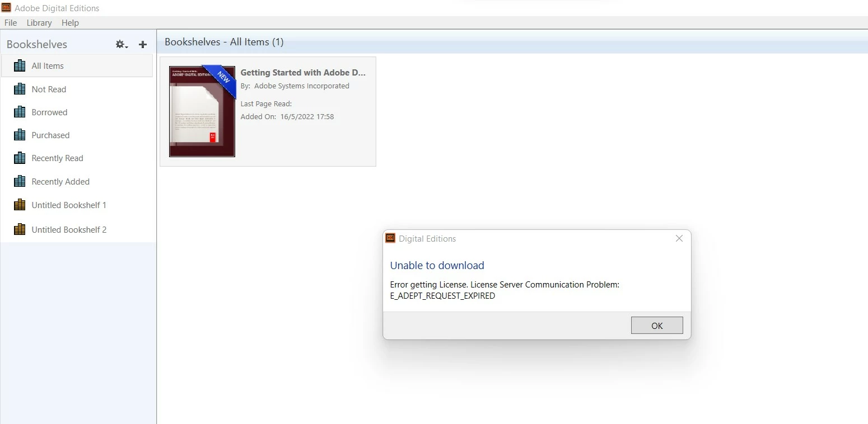Screen dimensions: 868x424
Task: Click the Bookshelves sidebar heading
Action: click(37, 44)
